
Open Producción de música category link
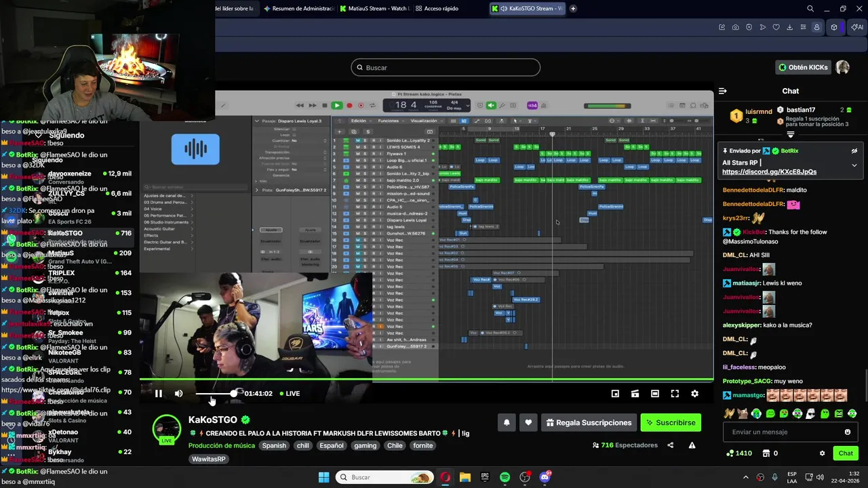point(222,445)
